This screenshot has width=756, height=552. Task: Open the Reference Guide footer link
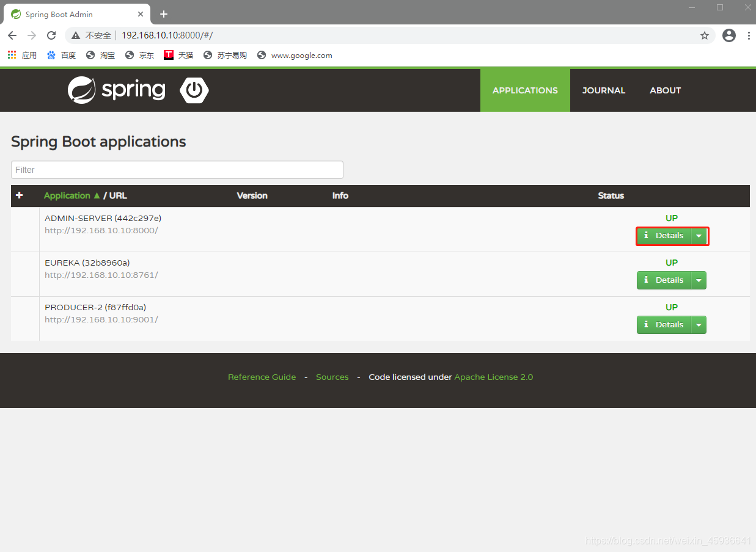pos(262,377)
